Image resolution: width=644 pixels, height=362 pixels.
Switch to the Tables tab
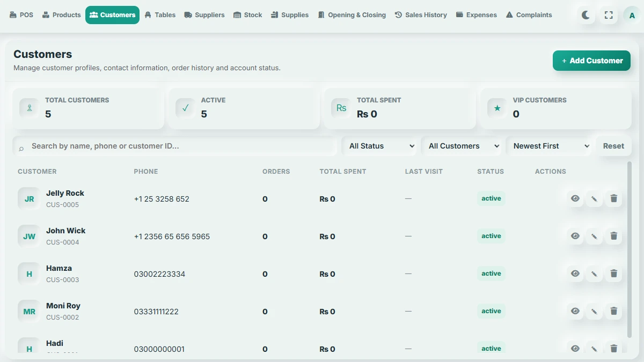[x=160, y=15]
